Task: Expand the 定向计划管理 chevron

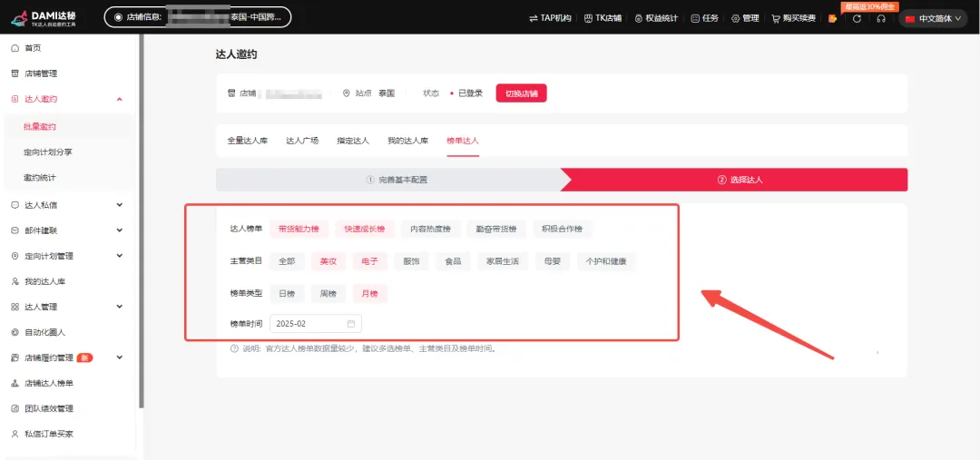Action: [x=120, y=256]
